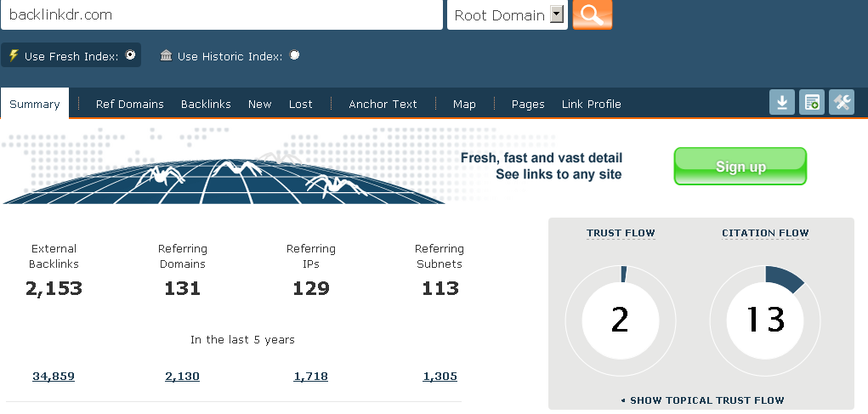Screen dimensions: 868x414
Task: Open the 2,130 referring domains link
Action: (x=182, y=377)
